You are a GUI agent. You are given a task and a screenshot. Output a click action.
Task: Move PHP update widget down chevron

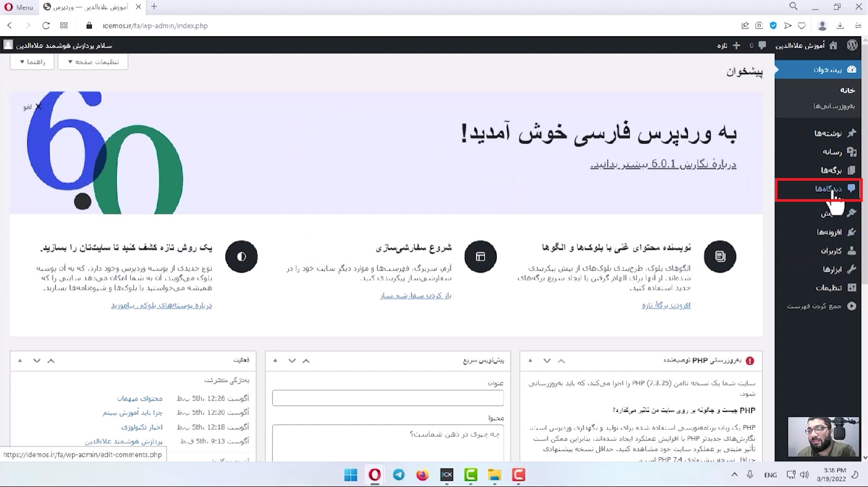tap(547, 360)
